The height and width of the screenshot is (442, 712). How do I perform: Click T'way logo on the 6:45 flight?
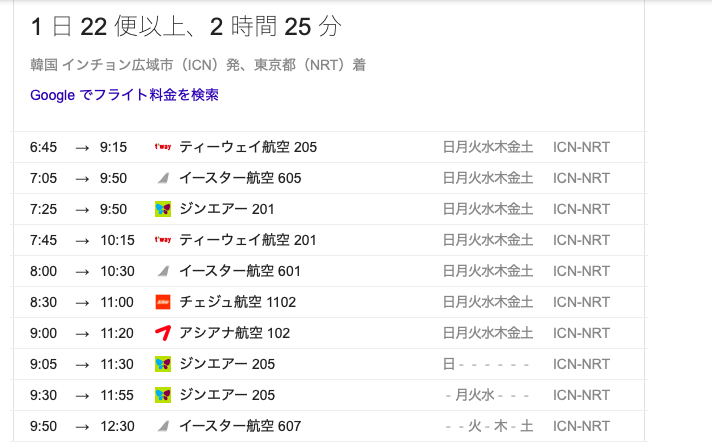[x=163, y=147]
